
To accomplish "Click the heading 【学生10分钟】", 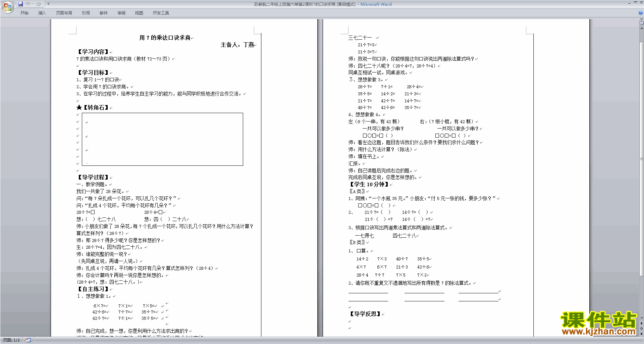I will click(369, 184).
